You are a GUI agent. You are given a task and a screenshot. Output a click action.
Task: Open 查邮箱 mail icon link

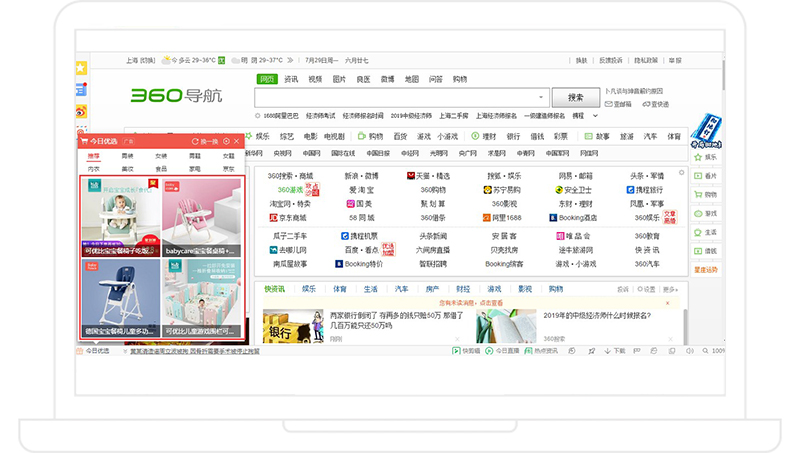[x=618, y=104]
